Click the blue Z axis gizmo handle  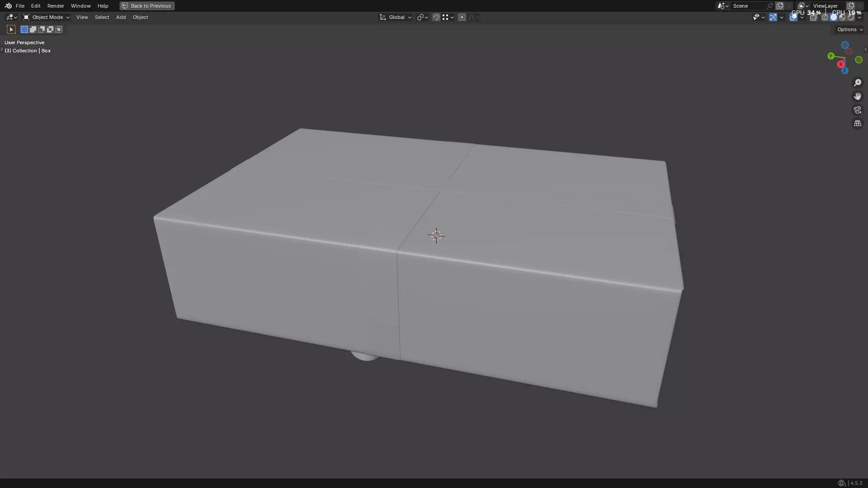pyautogui.click(x=844, y=71)
